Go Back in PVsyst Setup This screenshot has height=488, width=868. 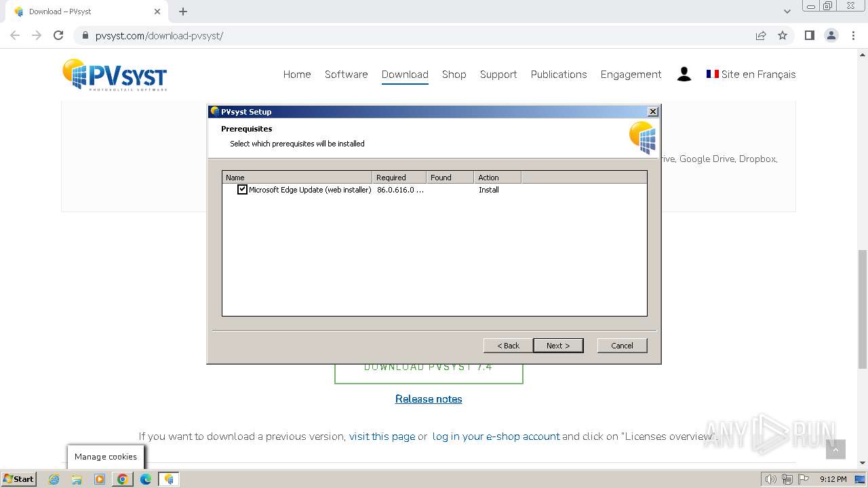click(x=508, y=346)
